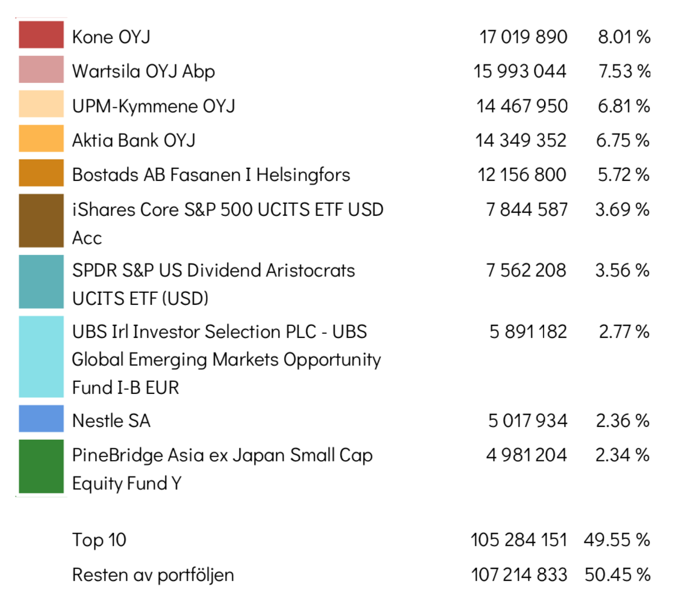The width and height of the screenshot is (685, 616).
Task: Select the remainder amount 107 214 833
Action: click(519, 574)
